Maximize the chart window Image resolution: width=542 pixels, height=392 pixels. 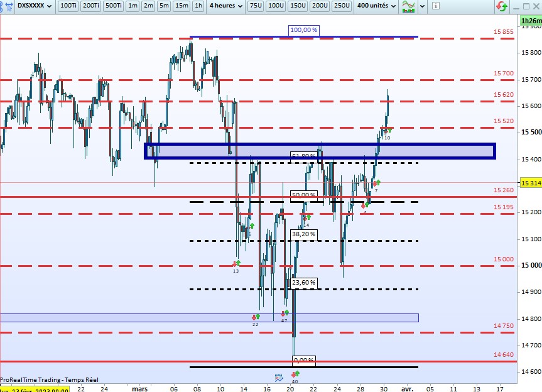point(526,6)
